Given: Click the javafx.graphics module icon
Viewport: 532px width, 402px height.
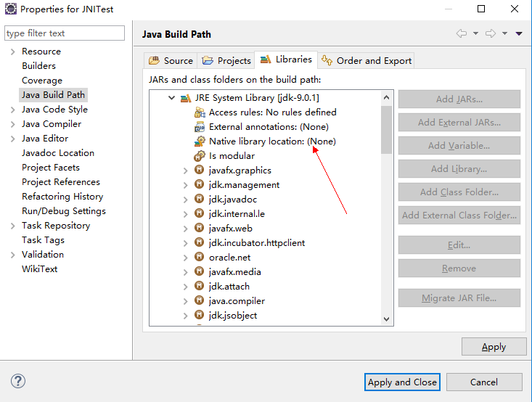Looking at the screenshot, I should pos(199,170).
